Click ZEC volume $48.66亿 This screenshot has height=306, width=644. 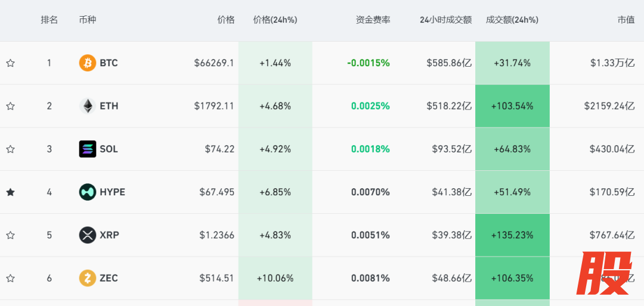click(452, 278)
